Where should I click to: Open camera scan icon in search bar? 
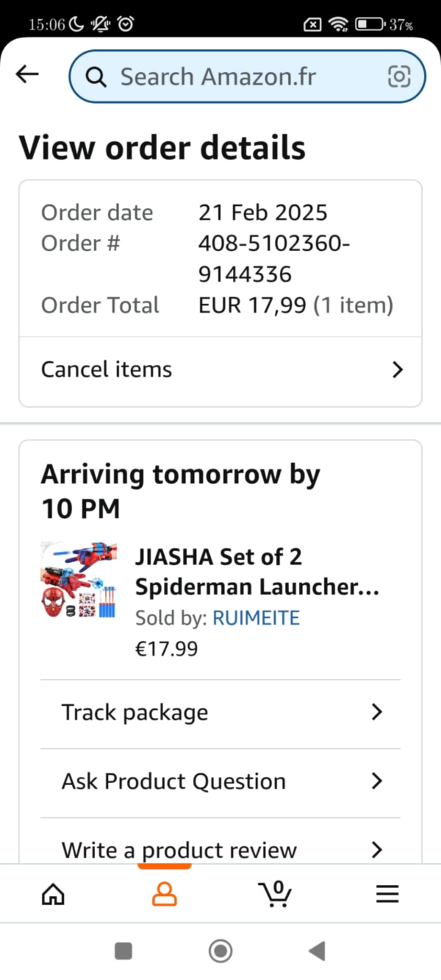[x=398, y=77]
